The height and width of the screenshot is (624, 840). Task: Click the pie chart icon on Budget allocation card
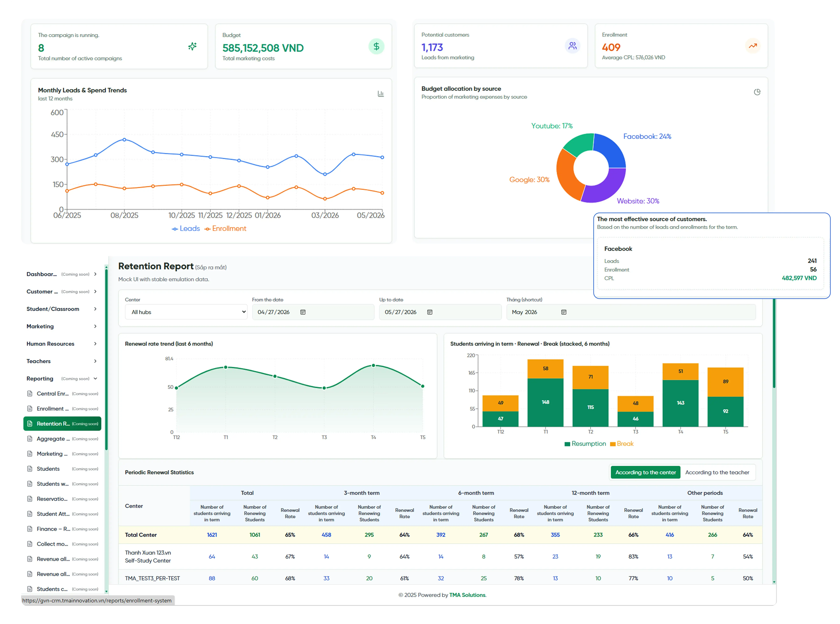point(757,92)
